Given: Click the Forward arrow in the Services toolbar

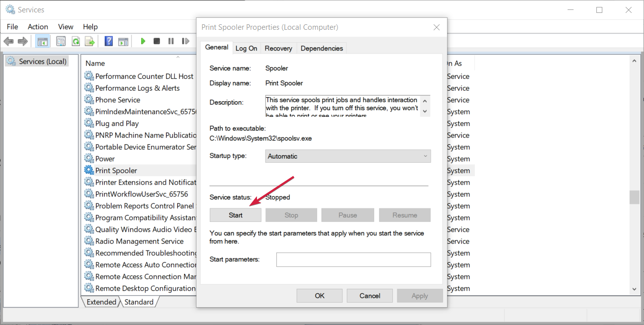Looking at the screenshot, I should point(22,41).
